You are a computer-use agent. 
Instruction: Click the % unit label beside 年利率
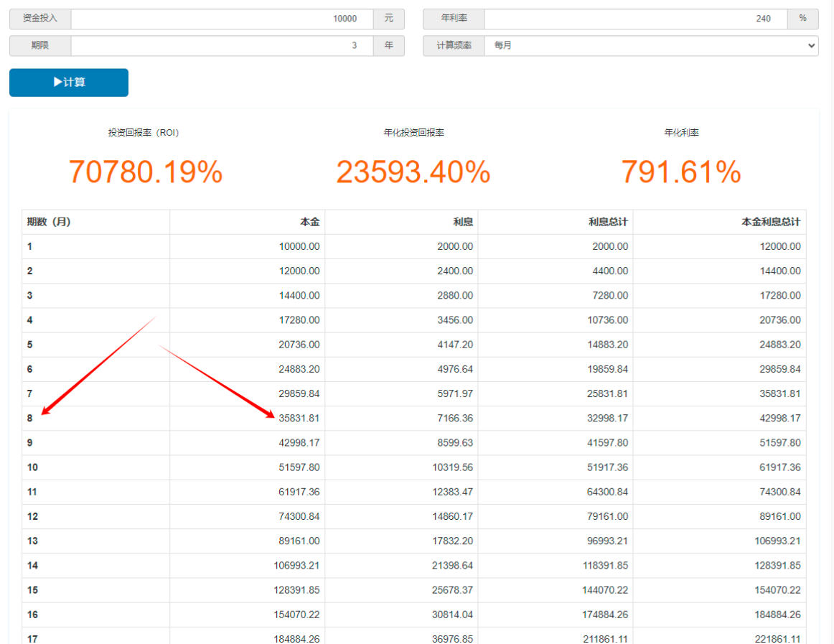coord(802,18)
